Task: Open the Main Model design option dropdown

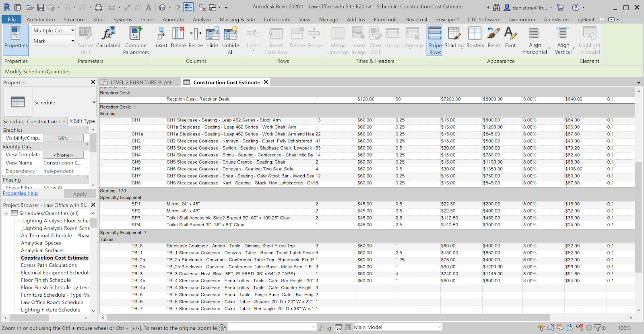Action: [x=397, y=327]
